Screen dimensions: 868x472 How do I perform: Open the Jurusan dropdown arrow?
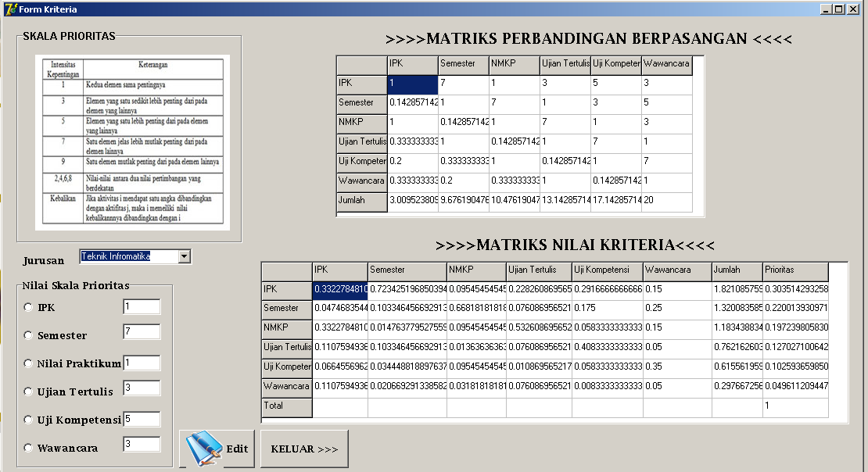(x=183, y=256)
